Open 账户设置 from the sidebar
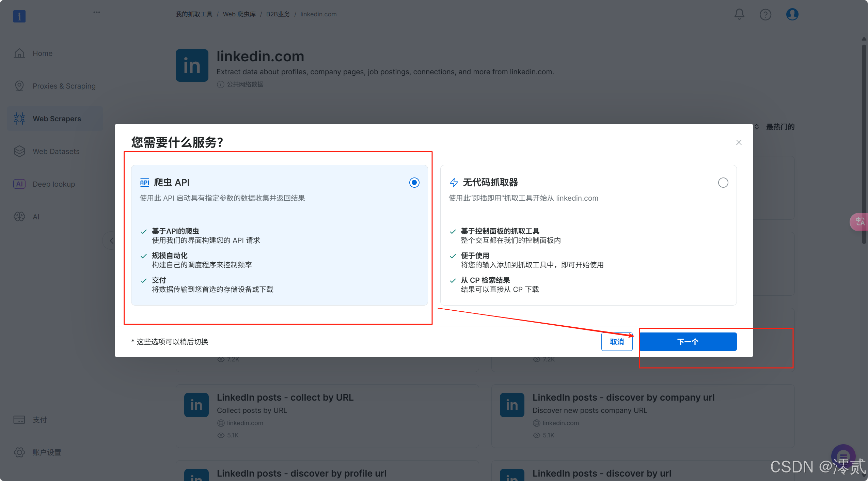 47,452
